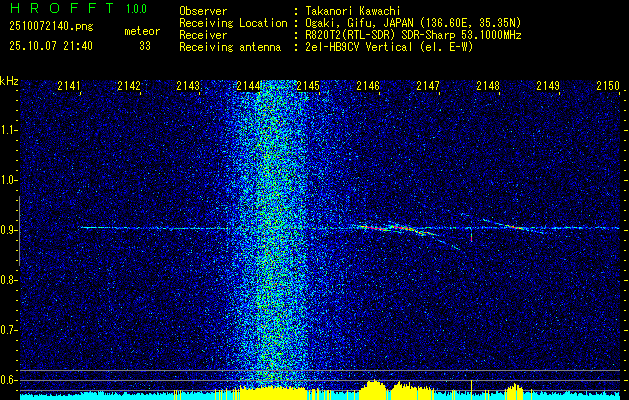This screenshot has width=629, height=400.
Task: Click the kHz axis unit label
Action: click(9, 81)
